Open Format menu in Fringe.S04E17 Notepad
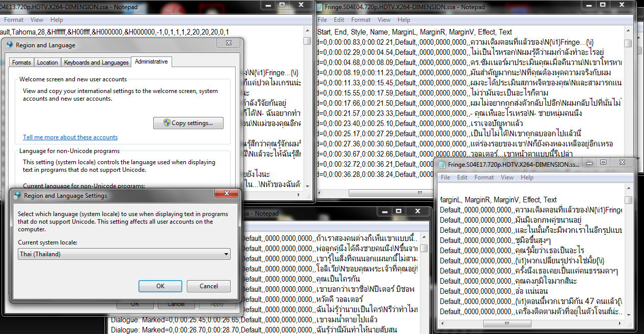 tap(484, 177)
